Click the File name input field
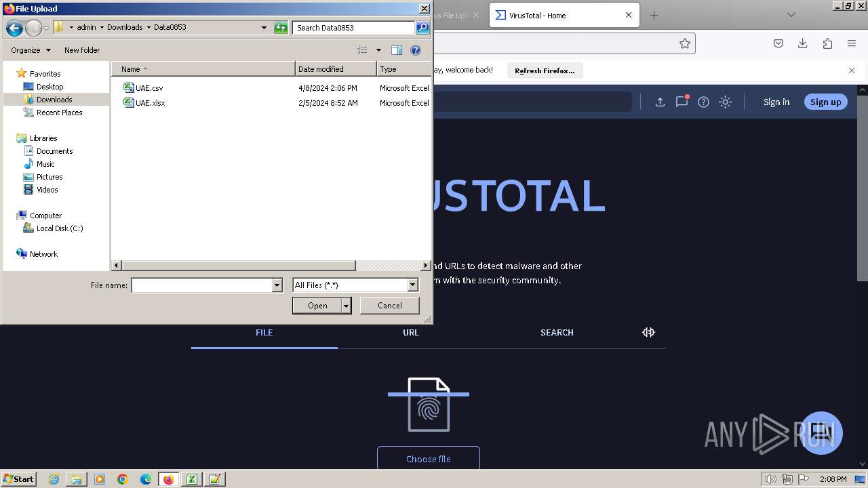Image resolution: width=868 pixels, height=488 pixels. pos(201,285)
